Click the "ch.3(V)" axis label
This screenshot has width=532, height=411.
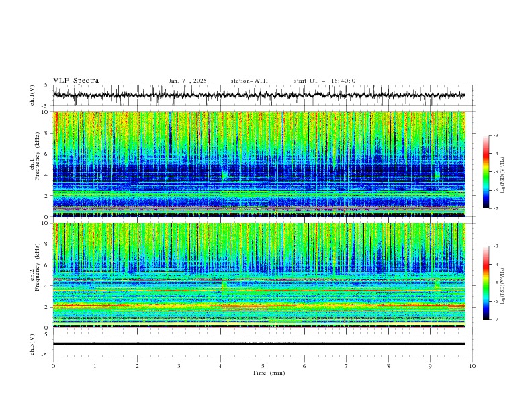point(32,345)
